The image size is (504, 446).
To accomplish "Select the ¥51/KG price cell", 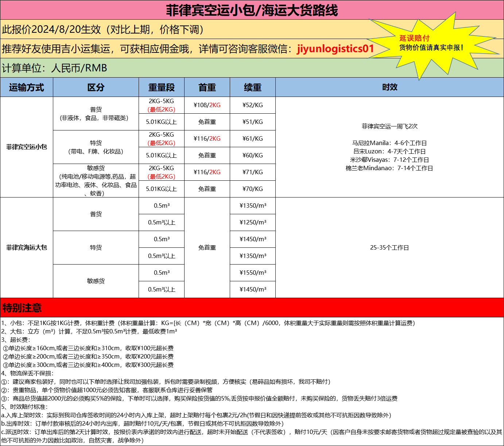I will coord(253,122).
